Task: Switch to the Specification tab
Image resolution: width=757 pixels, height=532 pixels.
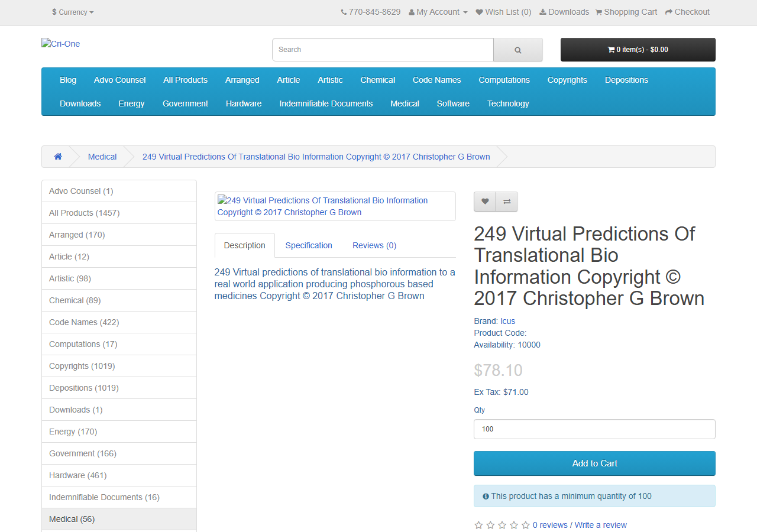Action: [x=309, y=245]
